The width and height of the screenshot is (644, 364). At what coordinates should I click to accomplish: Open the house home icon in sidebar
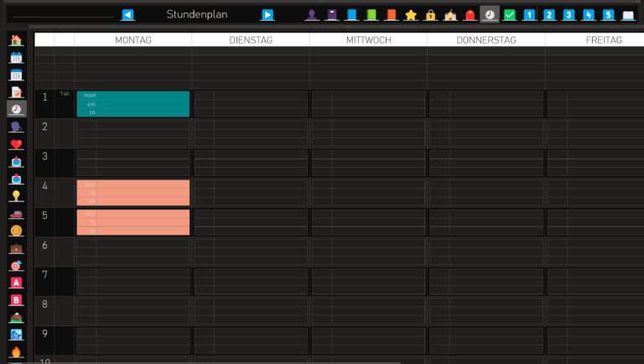coord(16,40)
